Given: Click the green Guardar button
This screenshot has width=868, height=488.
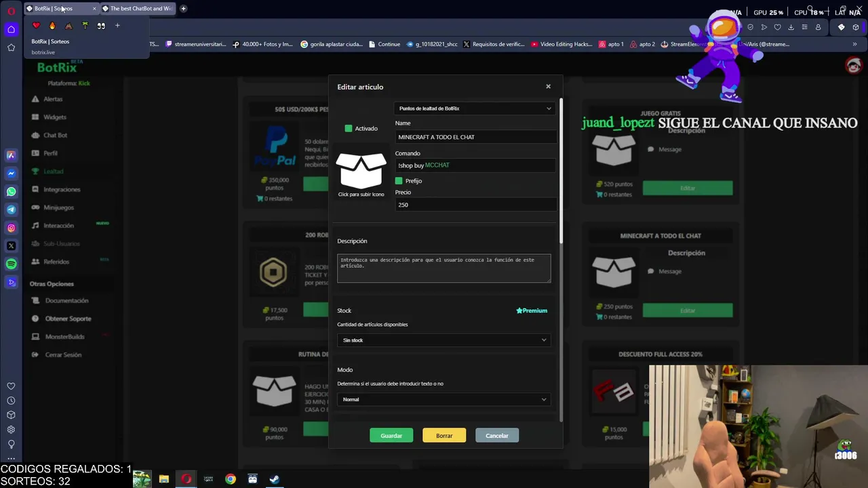Looking at the screenshot, I should pyautogui.click(x=391, y=436).
